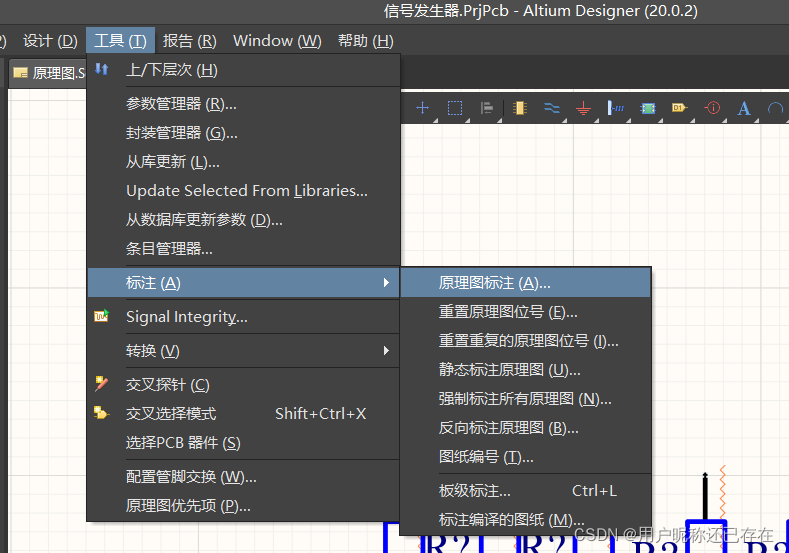
Task: Choose 板级标注 Ctrl+L entry
Action: click(525, 490)
